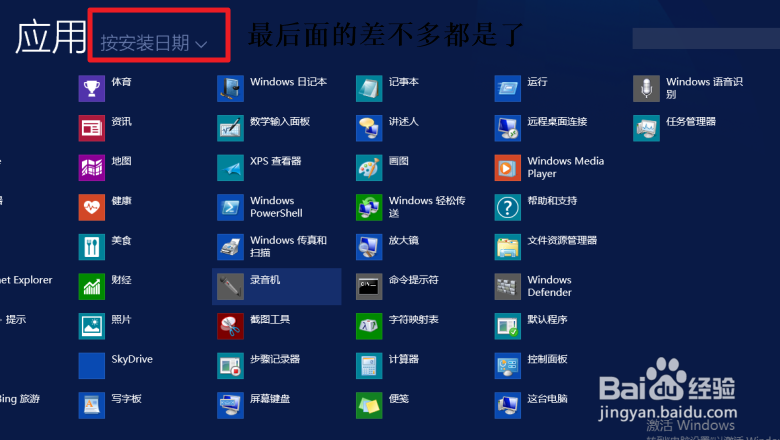The image size is (780, 440).
Task: Click the 远程桌面连接 text label
Action: [558, 121]
